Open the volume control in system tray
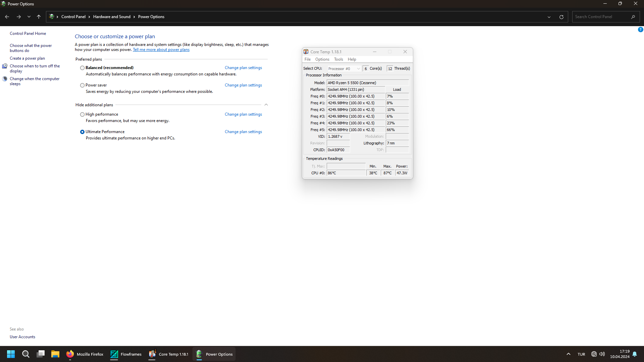The height and width of the screenshot is (362, 644). [602, 354]
